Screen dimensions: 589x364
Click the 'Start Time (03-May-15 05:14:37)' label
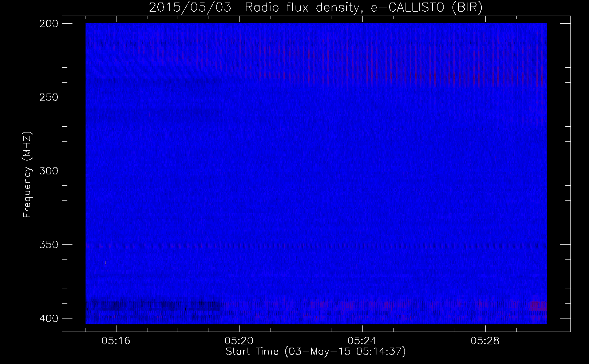(315, 352)
